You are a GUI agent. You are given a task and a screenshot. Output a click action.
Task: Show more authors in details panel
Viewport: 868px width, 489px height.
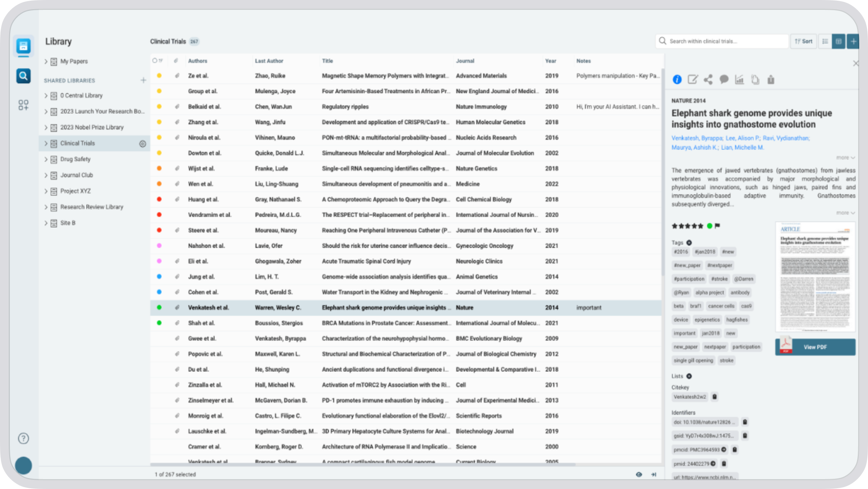pos(846,158)
